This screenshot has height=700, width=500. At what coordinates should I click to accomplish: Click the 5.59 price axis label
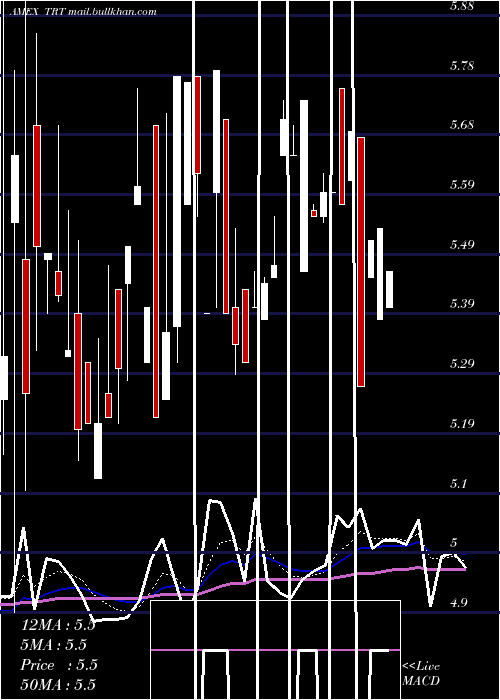462,184
